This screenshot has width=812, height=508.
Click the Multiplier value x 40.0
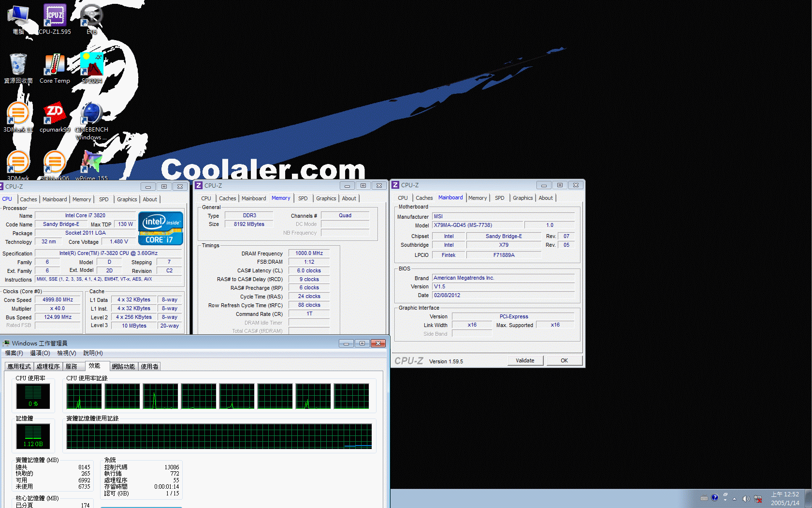coord(58,308)
